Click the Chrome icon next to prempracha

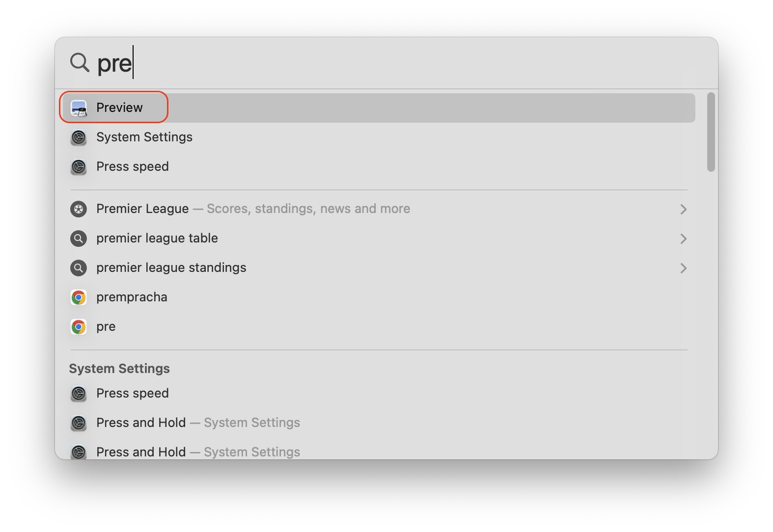pyautogui.click(x=79, y=297)
